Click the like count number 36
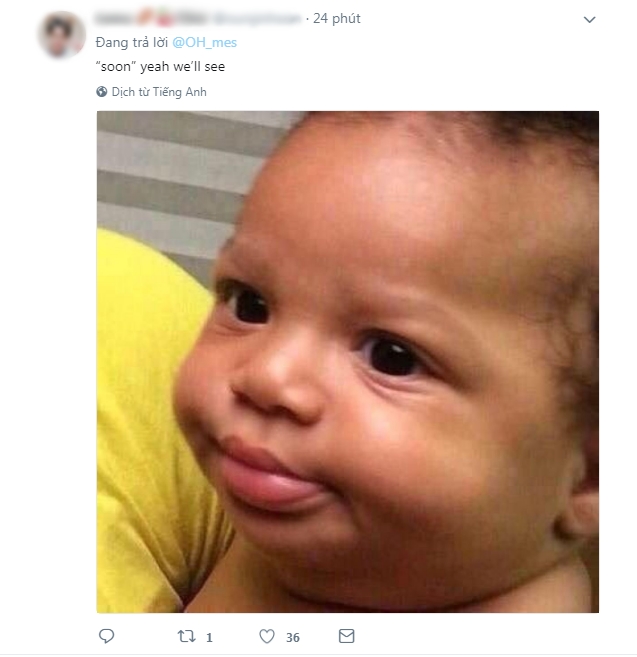The width and height of the screenshot is (637, 657). pyautogui.click(x=293, y=637)
